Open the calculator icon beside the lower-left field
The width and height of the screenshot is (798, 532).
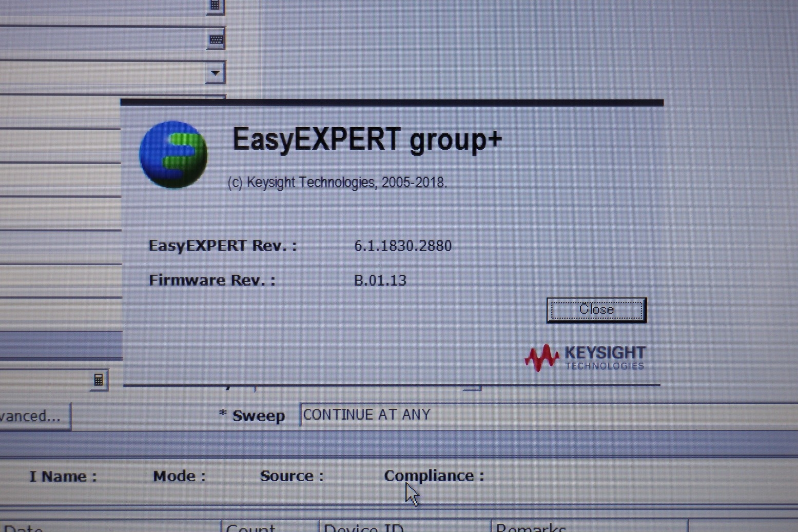99,380
